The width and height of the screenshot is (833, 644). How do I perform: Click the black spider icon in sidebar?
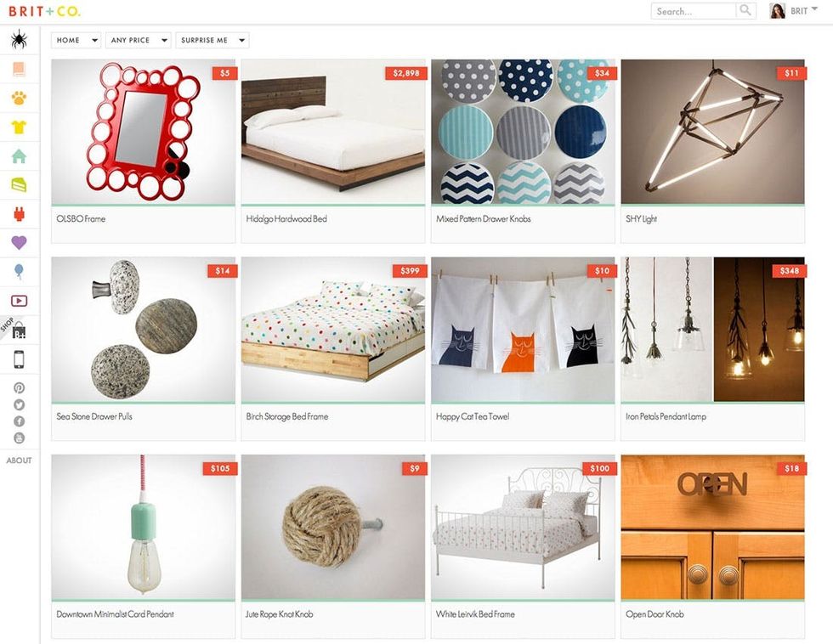click(x=19, y=40)
